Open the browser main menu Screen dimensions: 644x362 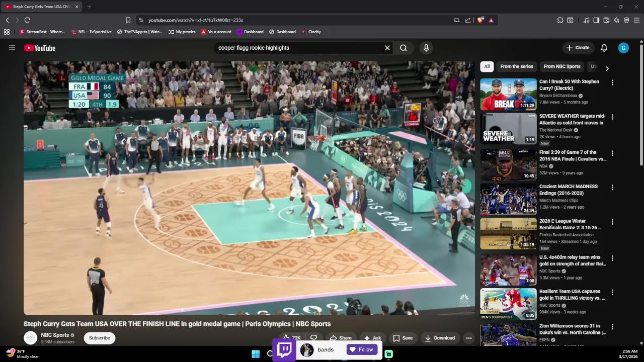tap(636, 20)
